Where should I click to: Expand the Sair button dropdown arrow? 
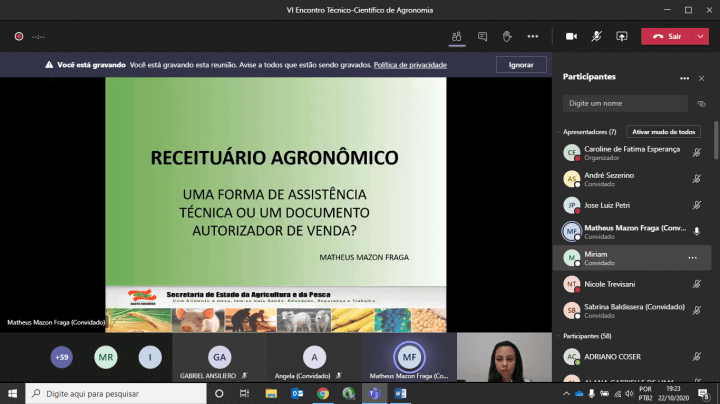(701, 36)
